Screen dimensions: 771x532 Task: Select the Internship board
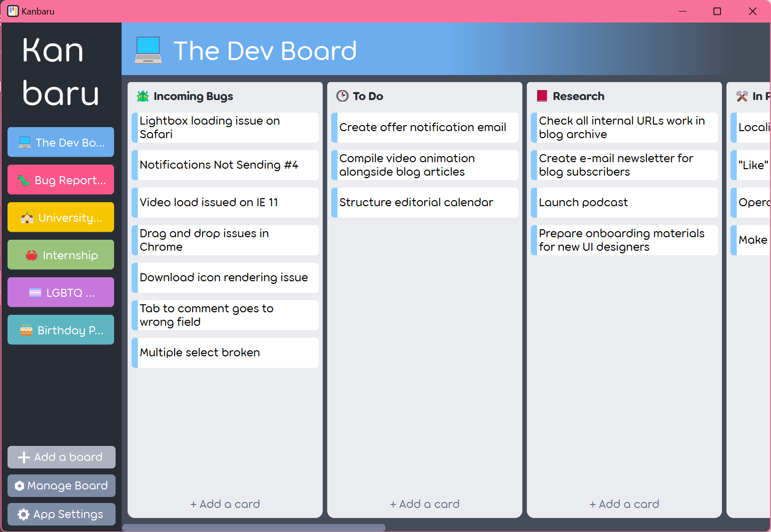coord(61,255)
